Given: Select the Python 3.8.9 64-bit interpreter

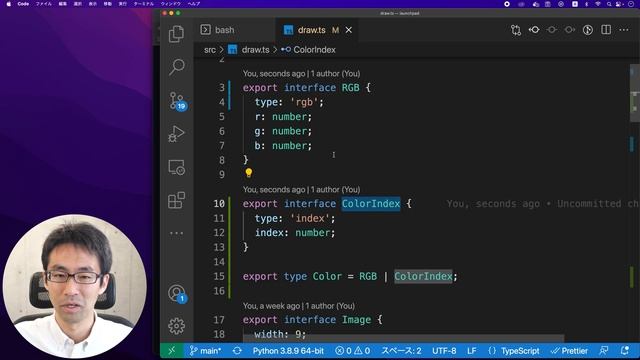Looking at the screenshot, I should (x=288, y=351).
